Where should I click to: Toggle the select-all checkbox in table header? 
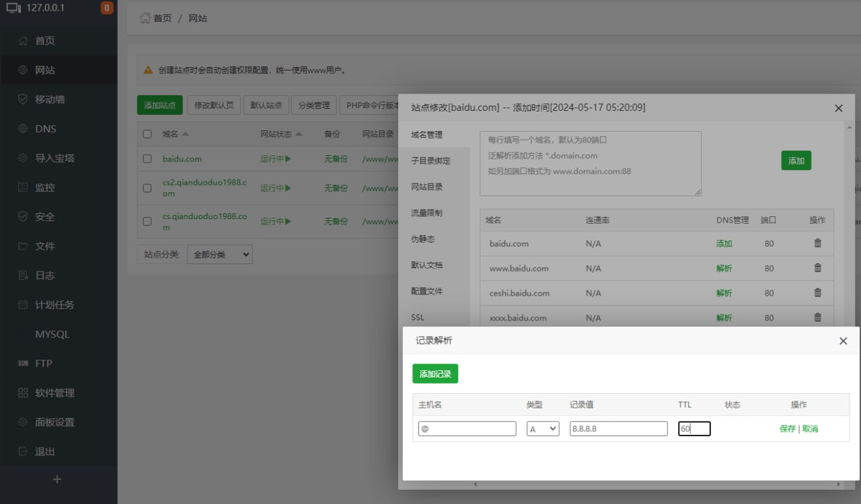point(147,134)
